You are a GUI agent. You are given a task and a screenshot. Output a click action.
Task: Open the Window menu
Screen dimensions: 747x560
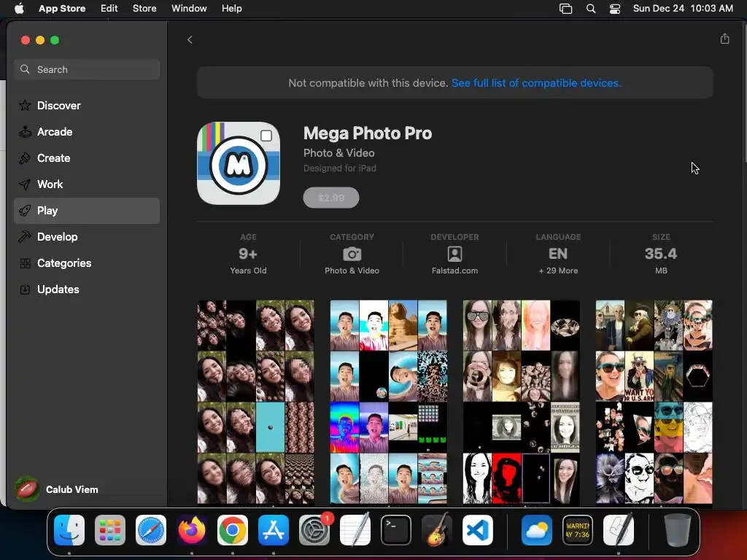(x=189, y=8)
